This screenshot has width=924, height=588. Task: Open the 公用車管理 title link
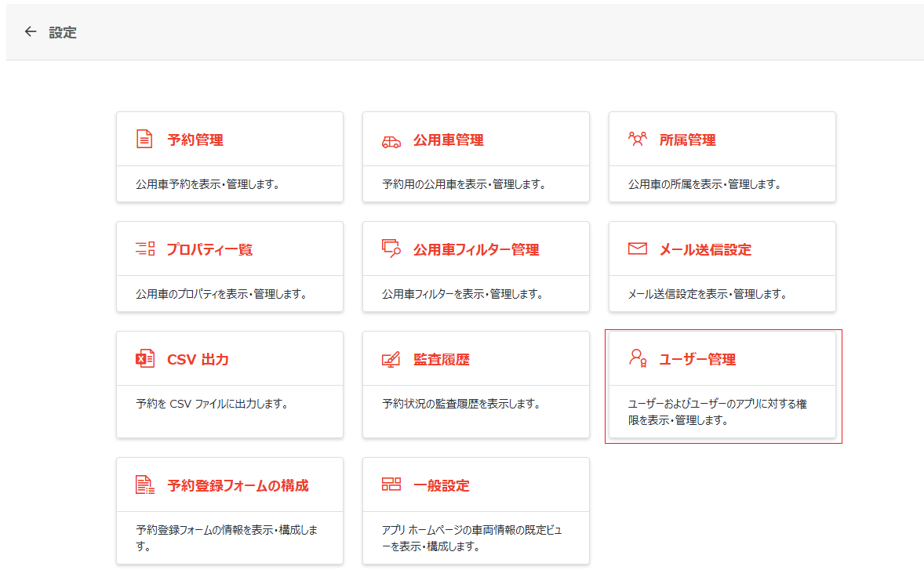pos(449,140)
